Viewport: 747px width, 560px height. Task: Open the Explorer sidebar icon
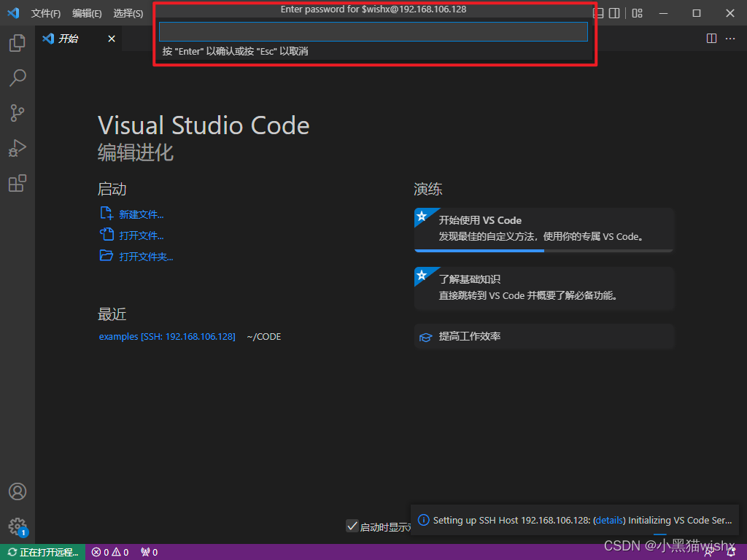tap(17, 43)
